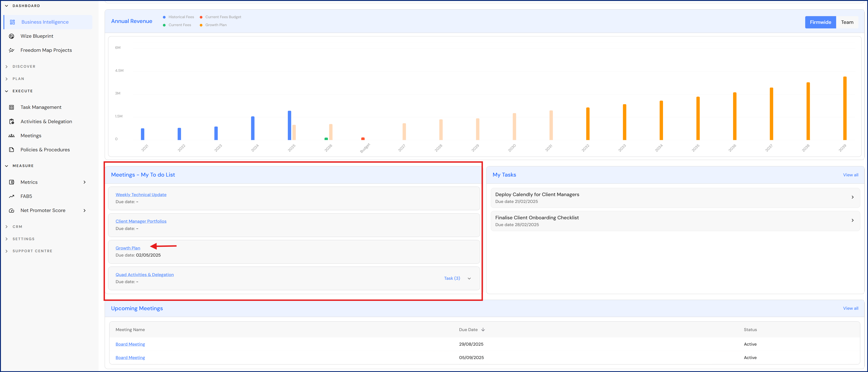Screen dimensions: 868x372
Task: Expand the Task (3) dropdown chevron
Action: point(469,279)
